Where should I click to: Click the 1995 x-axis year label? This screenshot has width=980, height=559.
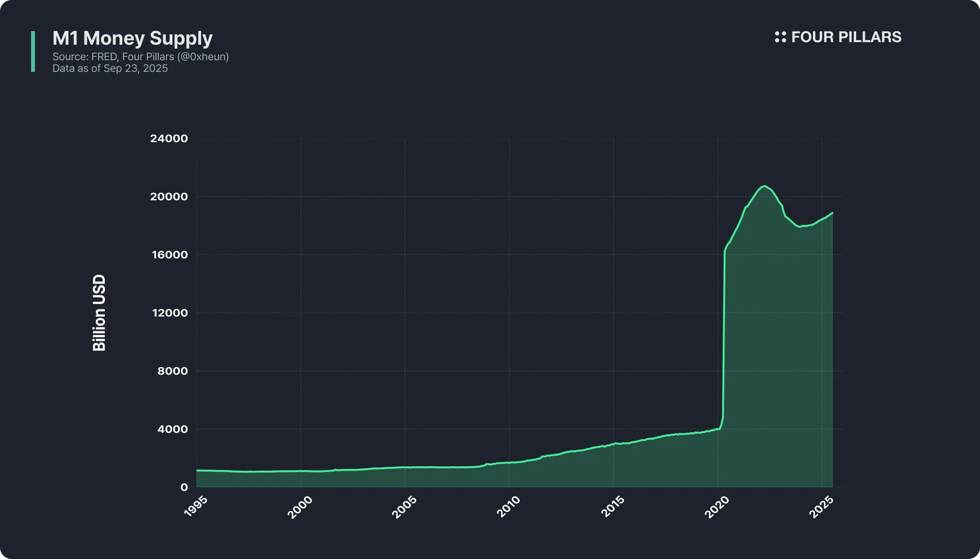pyautogui.click(x=196, y=507)
